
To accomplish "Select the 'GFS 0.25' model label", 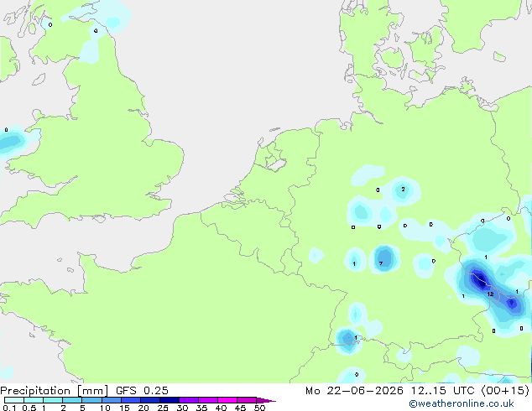I will [x=142, y=391].
